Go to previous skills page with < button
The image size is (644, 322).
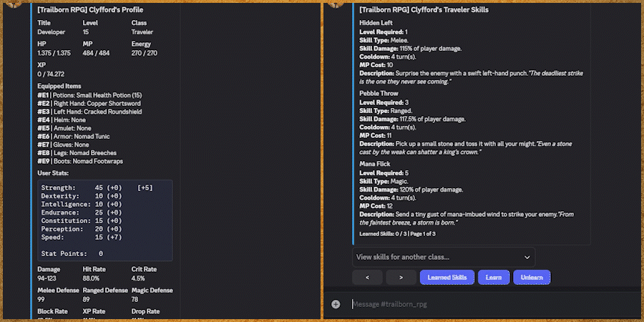(x=367, y=277)
